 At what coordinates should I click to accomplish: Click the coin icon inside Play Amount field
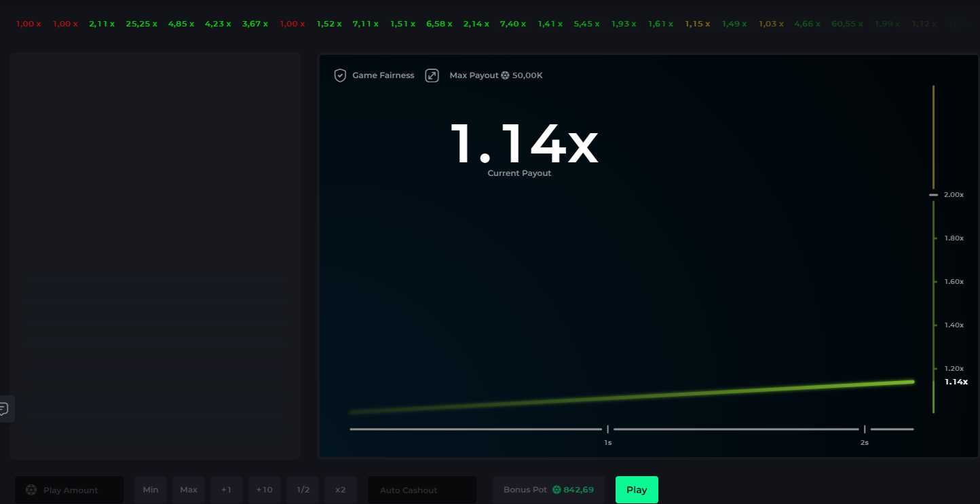pos(31,490)
